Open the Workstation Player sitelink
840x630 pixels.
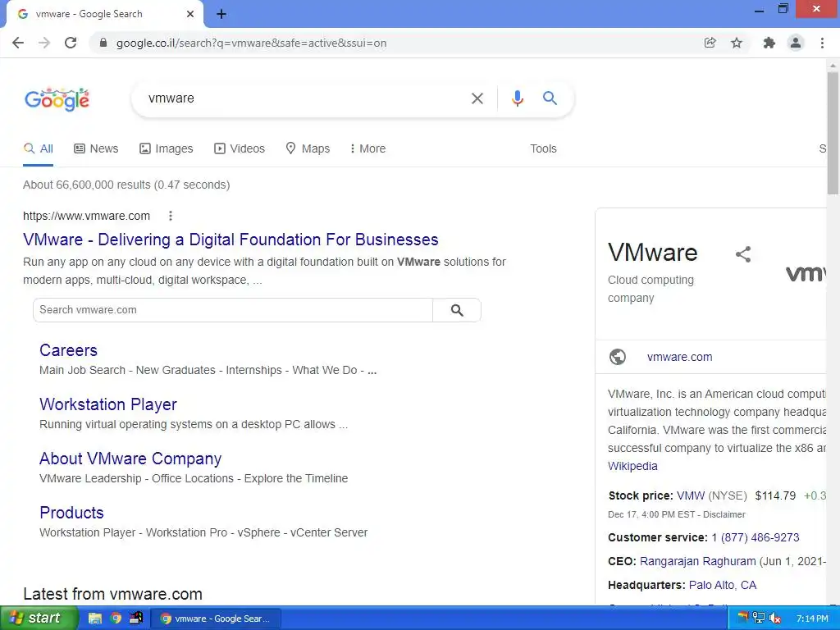pos(108,404)
